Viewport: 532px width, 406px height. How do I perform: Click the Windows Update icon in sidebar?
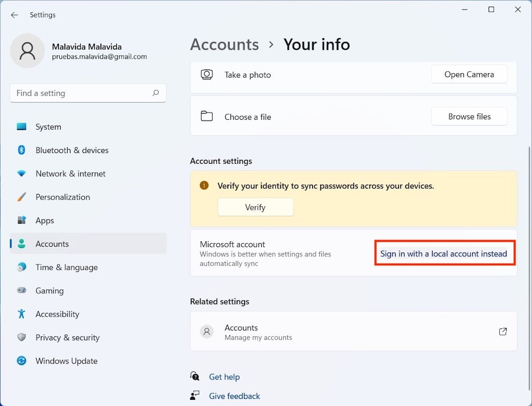(21, 361)
